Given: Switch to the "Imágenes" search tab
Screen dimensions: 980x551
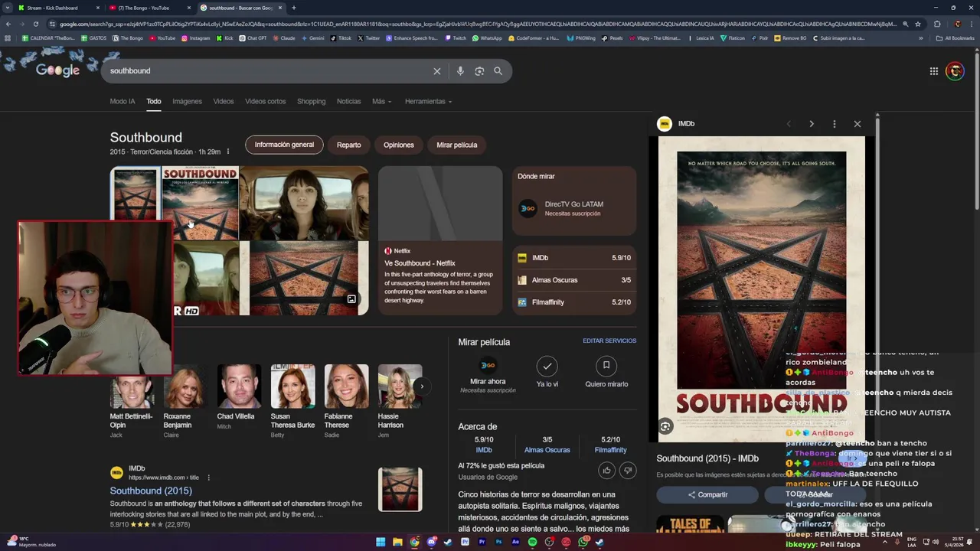Looking at the screenshot, I should pyautogui.click(x=187, y=102).
